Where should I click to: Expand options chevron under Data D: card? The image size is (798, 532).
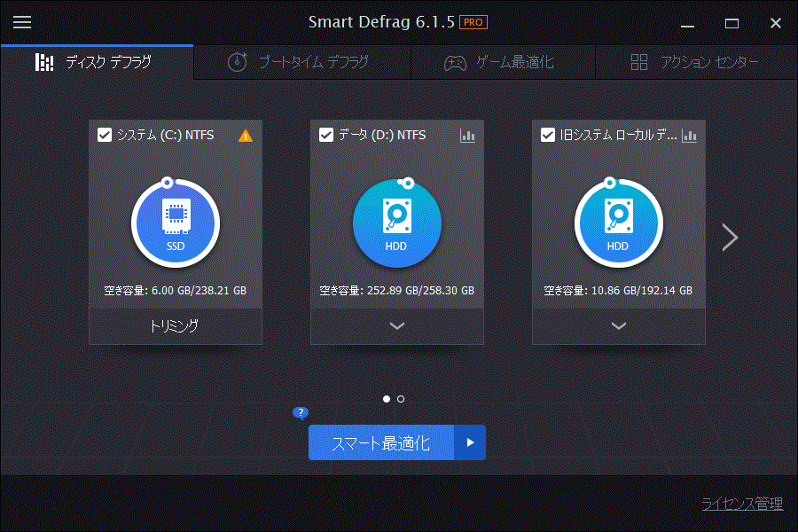(x=397, y=325)
